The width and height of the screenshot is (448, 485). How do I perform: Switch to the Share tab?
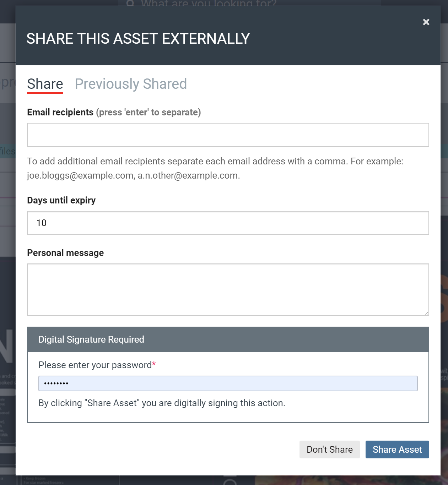click(x=45, y=84)
